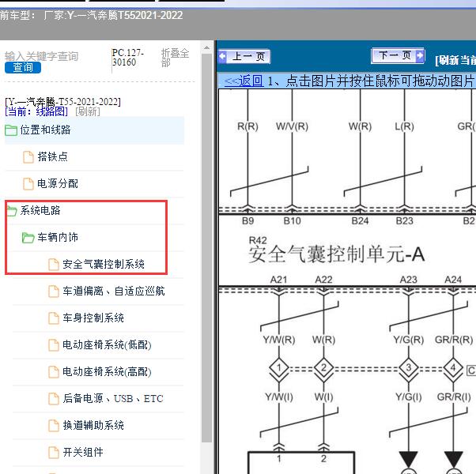Click diamond connector node 2
Viewport: 476px width, 474px height.
point(323,368)
